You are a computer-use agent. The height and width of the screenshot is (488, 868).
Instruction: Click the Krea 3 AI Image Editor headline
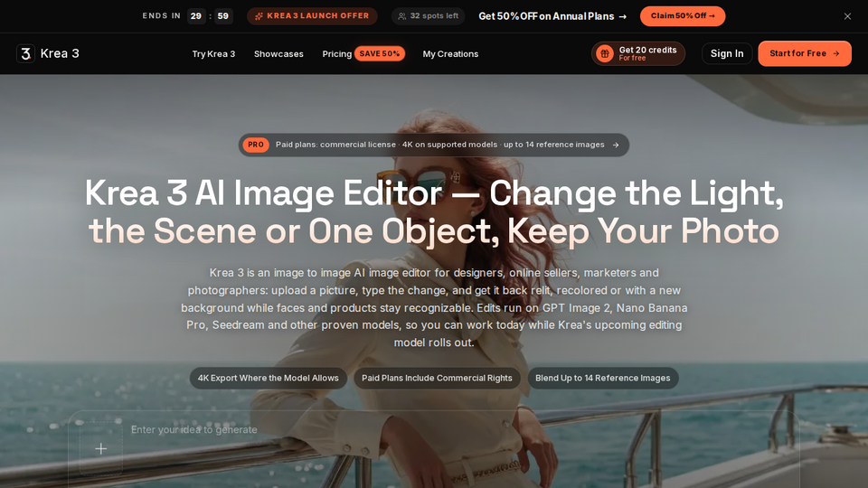point(434,211)
